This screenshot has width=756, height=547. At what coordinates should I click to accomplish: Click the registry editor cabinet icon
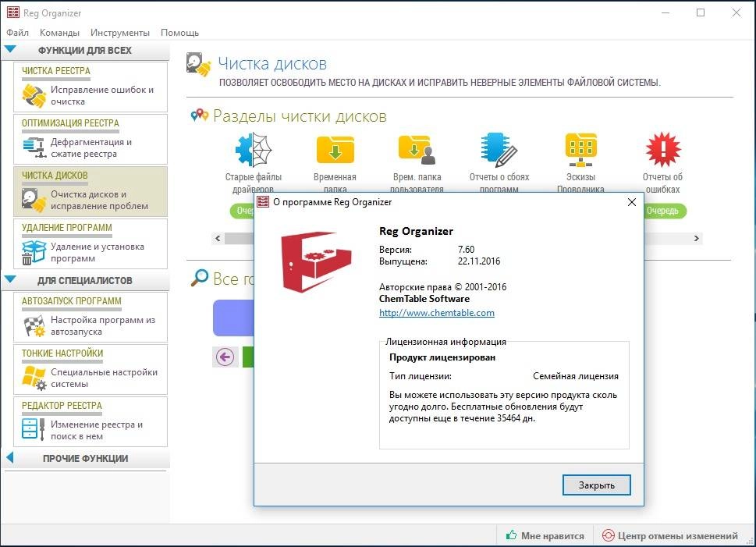coord(34,430)
